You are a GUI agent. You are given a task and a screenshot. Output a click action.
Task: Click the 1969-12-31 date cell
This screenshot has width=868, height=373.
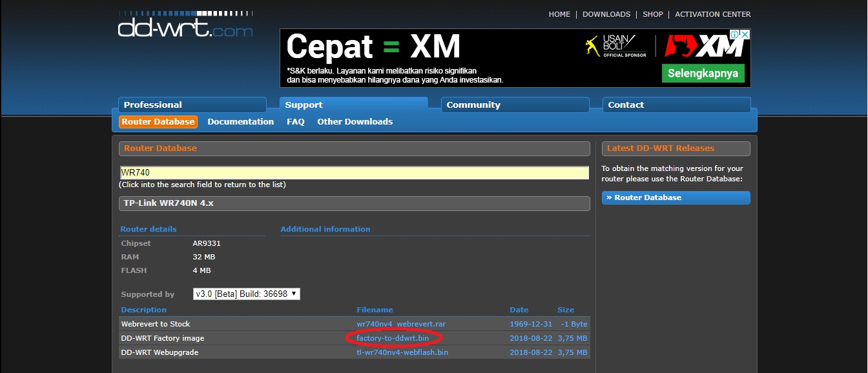tap(531, 324)
